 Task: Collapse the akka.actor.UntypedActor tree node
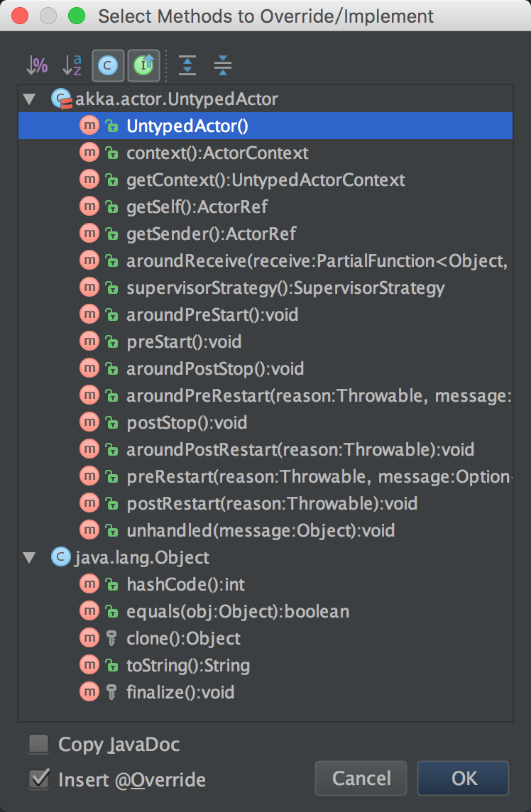(29, 99)
